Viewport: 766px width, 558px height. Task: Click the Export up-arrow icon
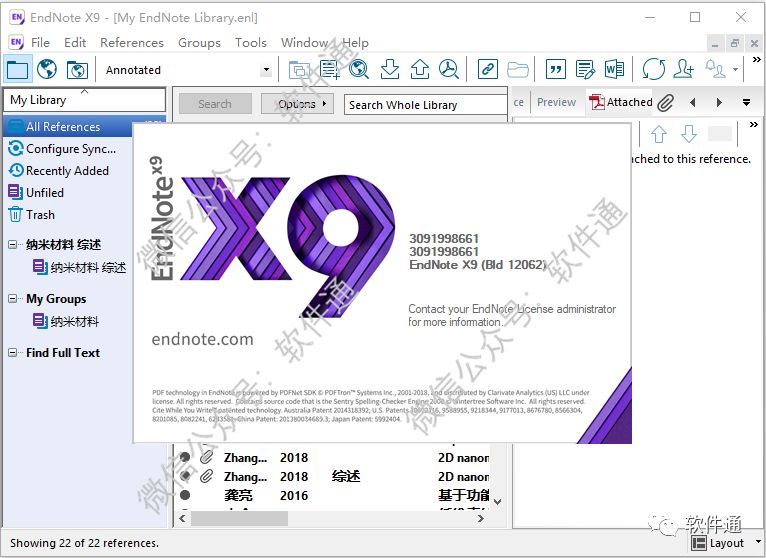pos(420,69)
